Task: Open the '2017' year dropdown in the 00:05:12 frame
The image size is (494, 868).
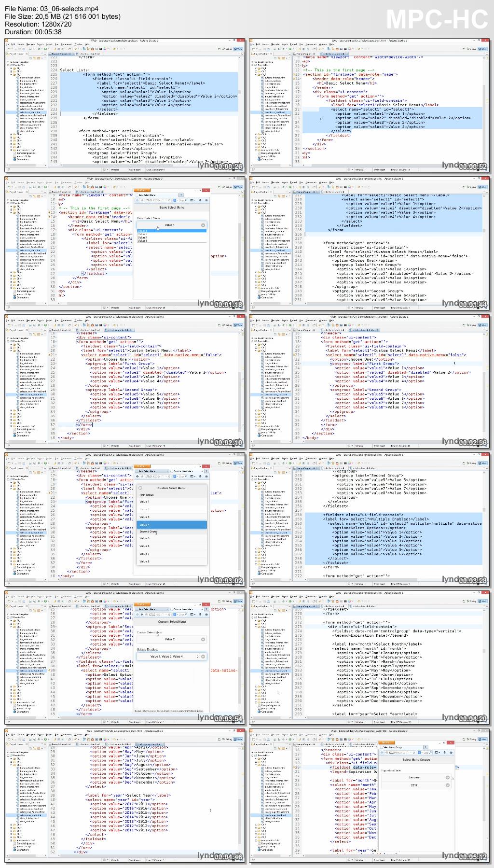Action: [416, 785]
